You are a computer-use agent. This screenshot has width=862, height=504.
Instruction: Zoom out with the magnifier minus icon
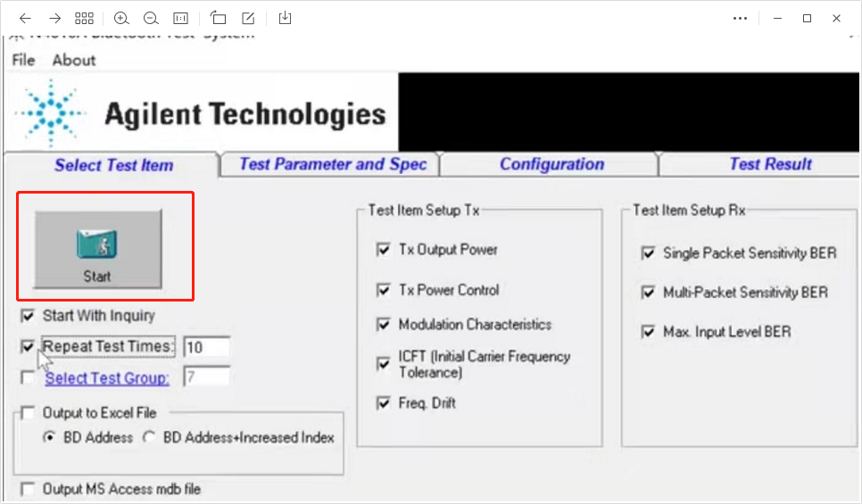(x=151, y=18)
